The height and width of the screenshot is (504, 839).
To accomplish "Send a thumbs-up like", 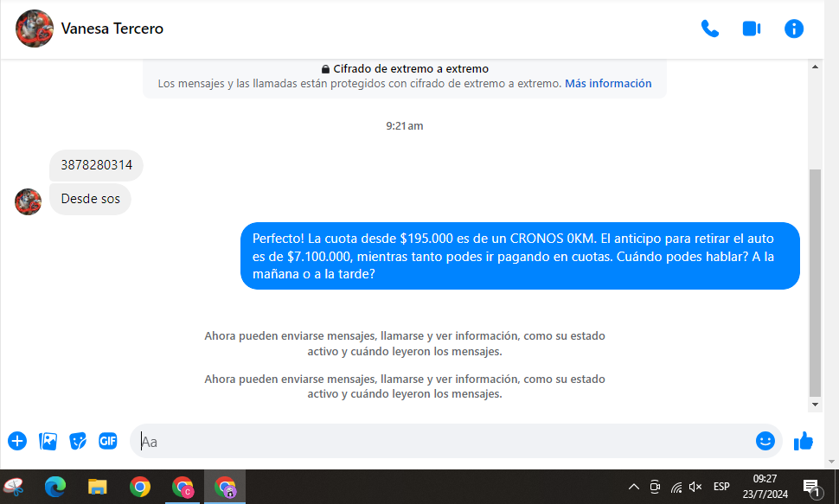I will click(x=804, y=441).
